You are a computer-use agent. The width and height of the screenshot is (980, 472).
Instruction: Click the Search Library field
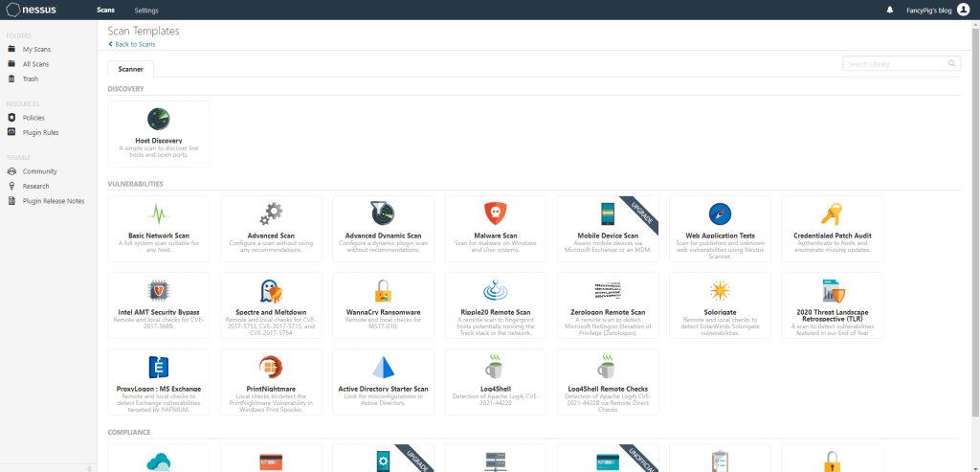(x=902, y=64)
